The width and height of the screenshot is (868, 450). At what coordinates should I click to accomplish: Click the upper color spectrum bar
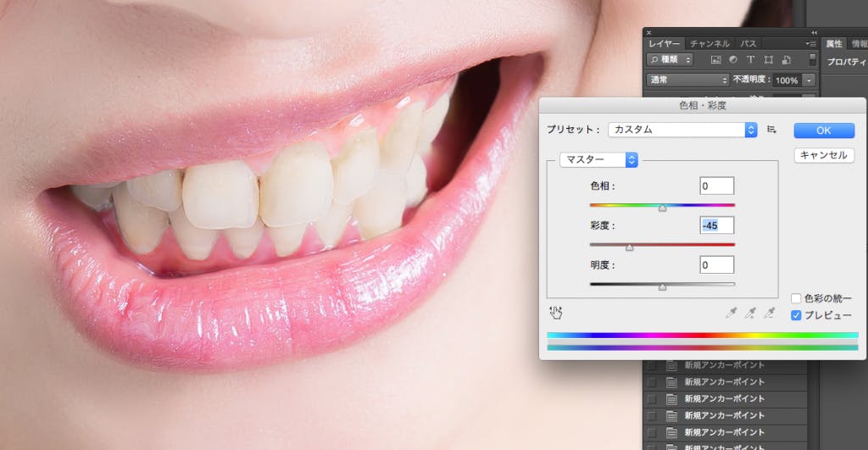point(703,336)
